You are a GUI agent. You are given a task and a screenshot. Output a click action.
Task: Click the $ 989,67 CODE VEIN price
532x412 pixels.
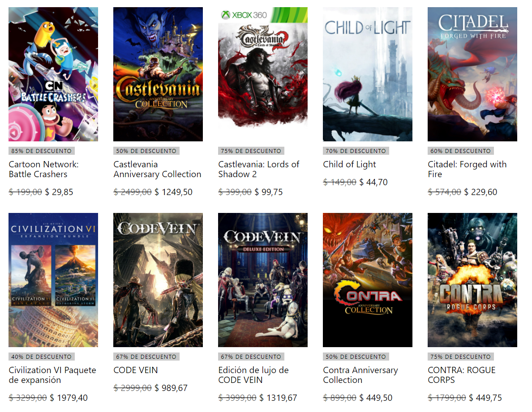(171, 388)
